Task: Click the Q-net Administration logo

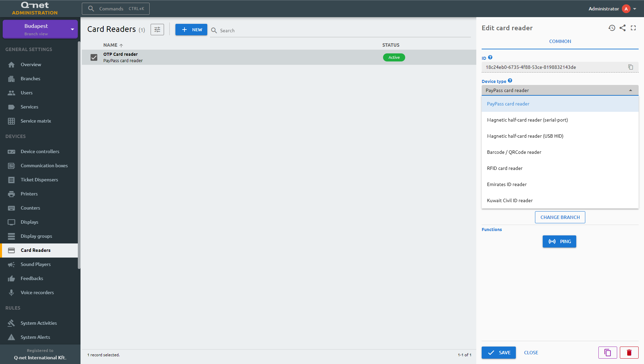Action: click(x=35, y=9)
